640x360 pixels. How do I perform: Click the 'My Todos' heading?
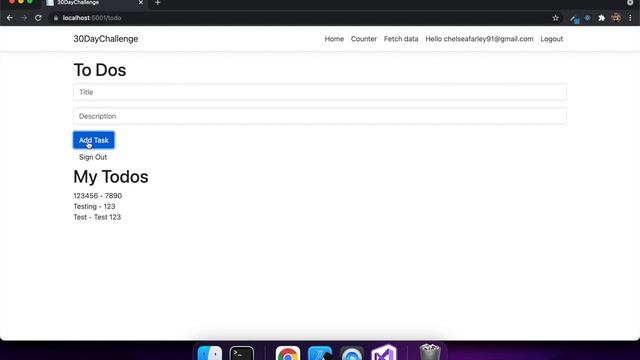point(111,177)
